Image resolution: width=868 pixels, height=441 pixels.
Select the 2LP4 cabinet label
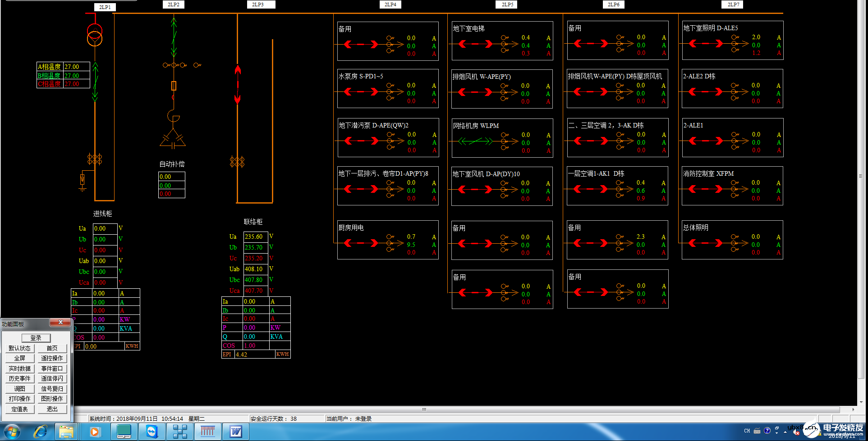coord(390,5)
